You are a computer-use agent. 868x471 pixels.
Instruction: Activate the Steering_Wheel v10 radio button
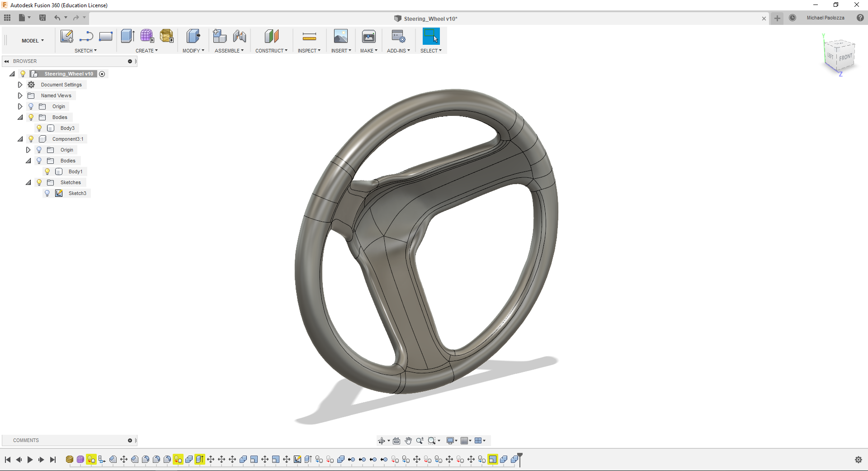102,74
